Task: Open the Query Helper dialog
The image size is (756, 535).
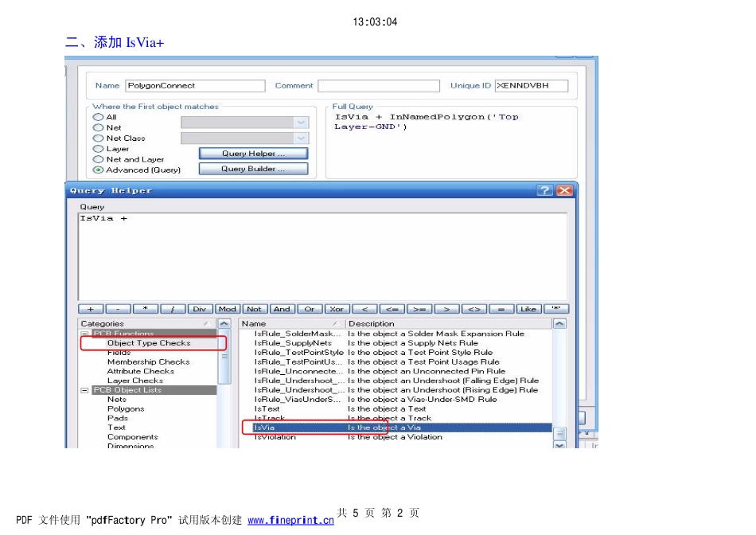Action: coord(253,154)
